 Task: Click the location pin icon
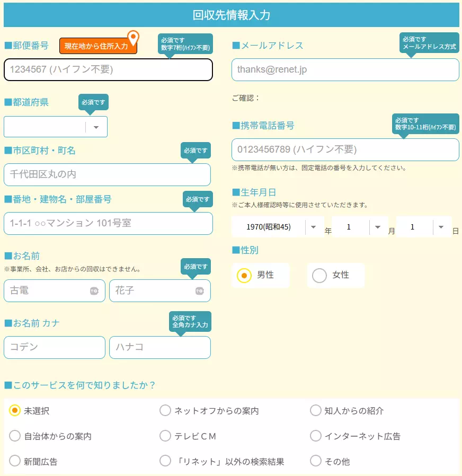click(x=134, y=38)
